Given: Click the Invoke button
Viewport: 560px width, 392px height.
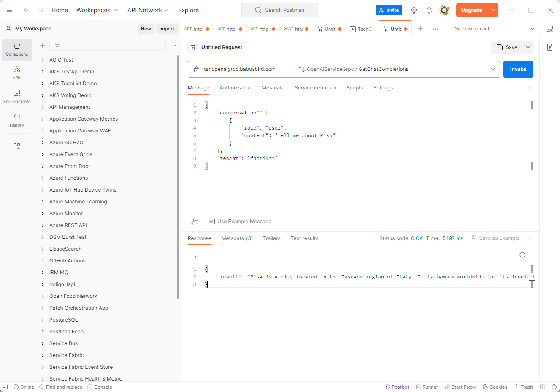Looking at the screenshot, I should 518,69.
